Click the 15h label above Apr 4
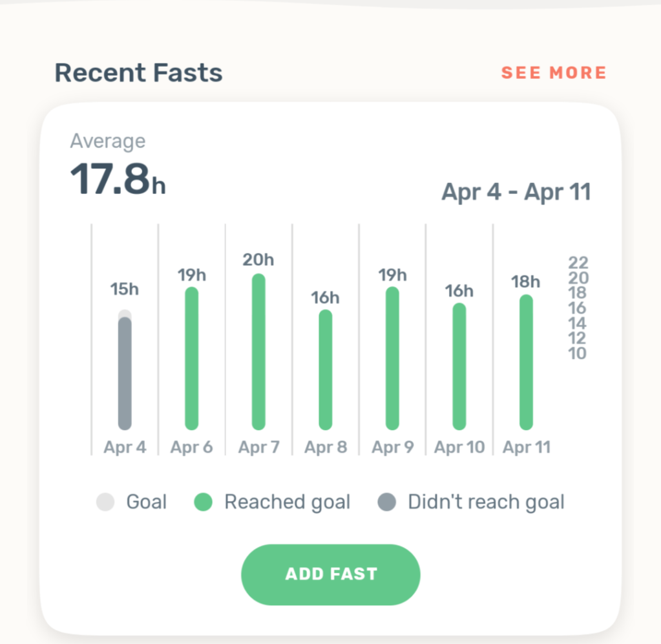Screen dimensions: 661x644 tap(124, 289)
